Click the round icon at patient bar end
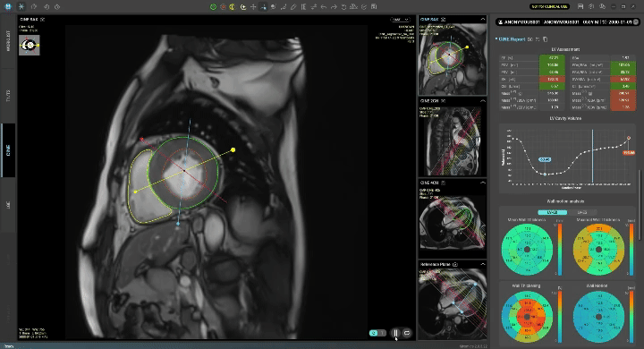 636,21
